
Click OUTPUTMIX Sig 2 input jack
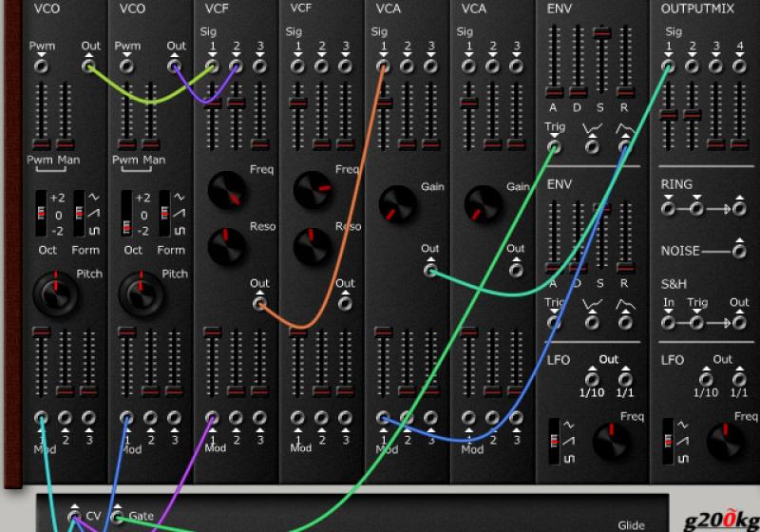(x=693, y=66)
